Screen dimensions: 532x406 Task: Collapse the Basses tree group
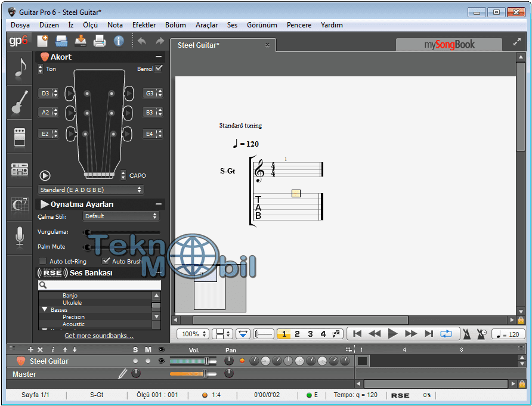(45, 309)
